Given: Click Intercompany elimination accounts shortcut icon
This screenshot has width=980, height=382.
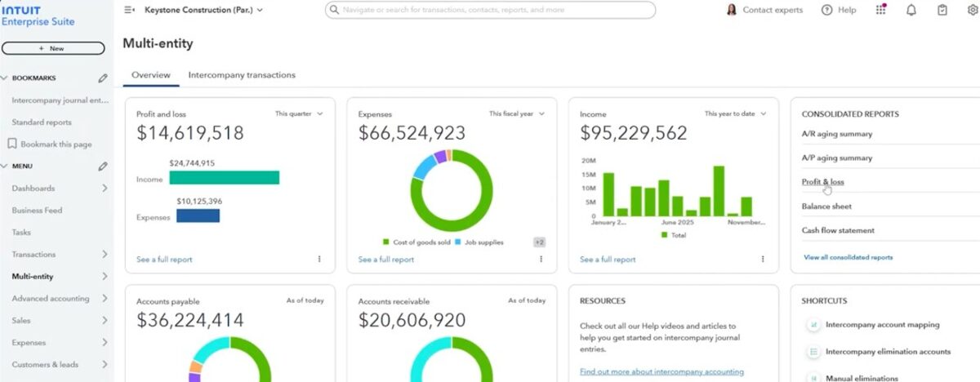Looking at the screenshot, I should pos(813,352).
